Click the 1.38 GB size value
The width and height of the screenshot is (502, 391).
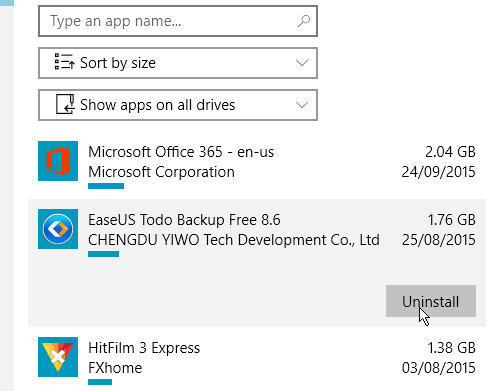(x=451, y=348)
